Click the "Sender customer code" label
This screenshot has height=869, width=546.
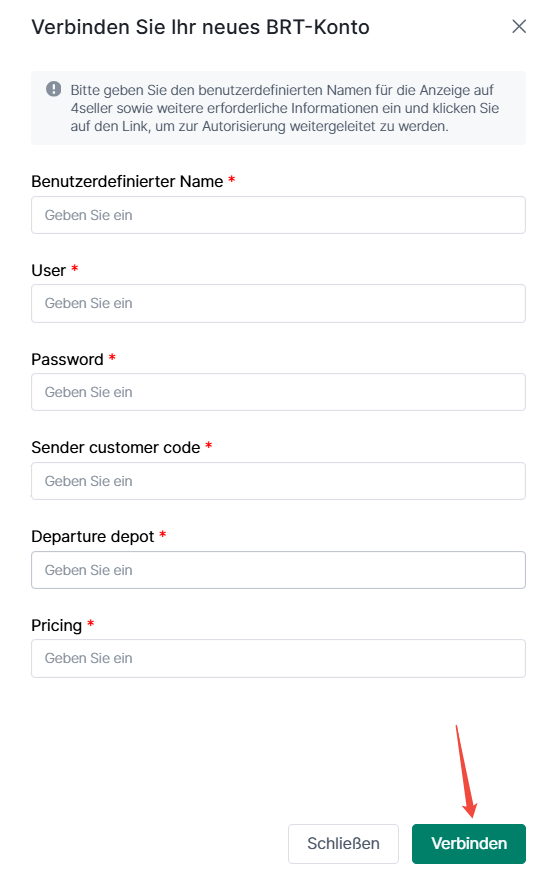click(115, 447)
